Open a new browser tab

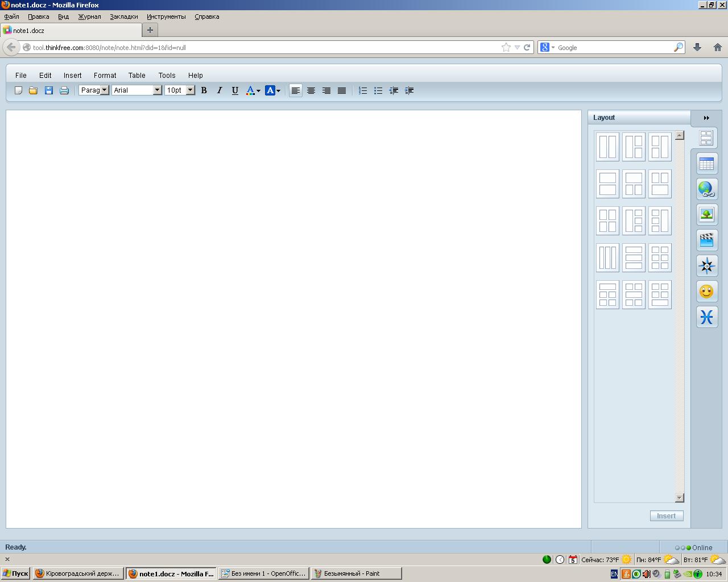pos(150,30)
